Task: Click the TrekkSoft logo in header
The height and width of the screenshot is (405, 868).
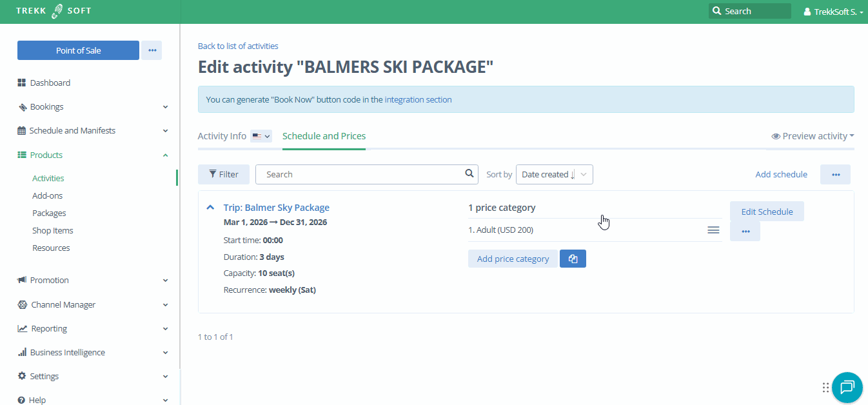Action: click(x=54, y=11)
